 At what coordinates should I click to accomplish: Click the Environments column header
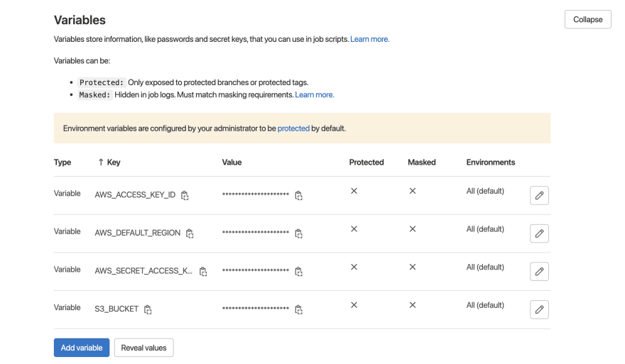point(491,162)
